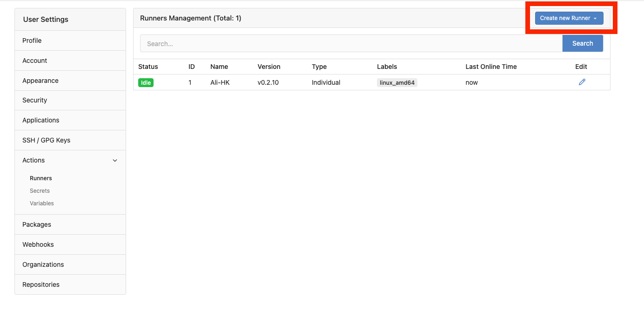Open the SSH / GPG Keys section

click(46, 140)
